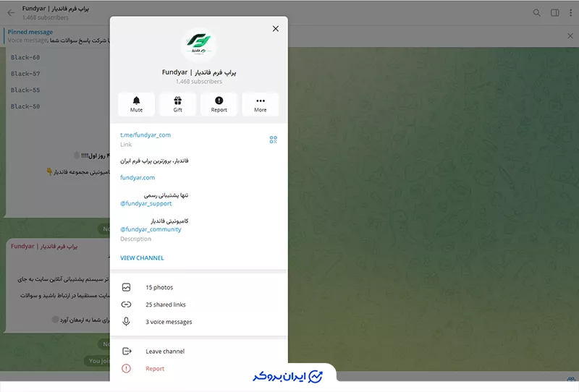Toggle the right sidebar panel icon
Screen dimensions: 579x392
[554, 13]
